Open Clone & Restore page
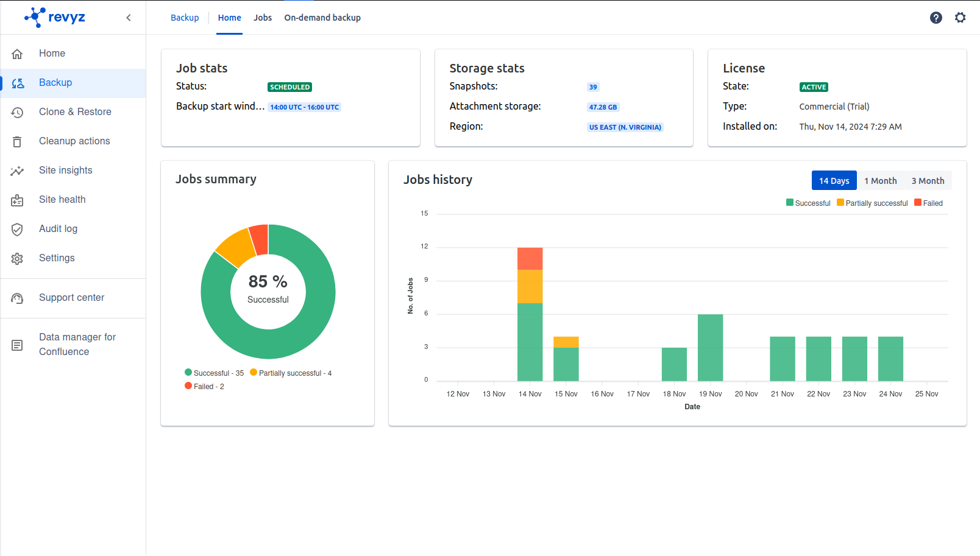The width and height of the screenshot is (980, 556). click(x=73, y=112)
